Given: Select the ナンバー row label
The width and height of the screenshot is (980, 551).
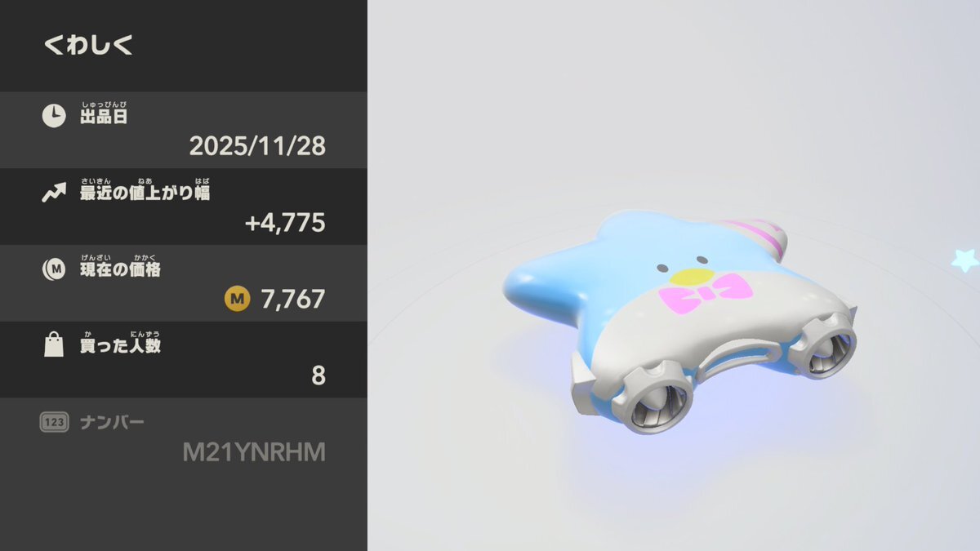Looking at the screenshot, I should coord(112,423).
